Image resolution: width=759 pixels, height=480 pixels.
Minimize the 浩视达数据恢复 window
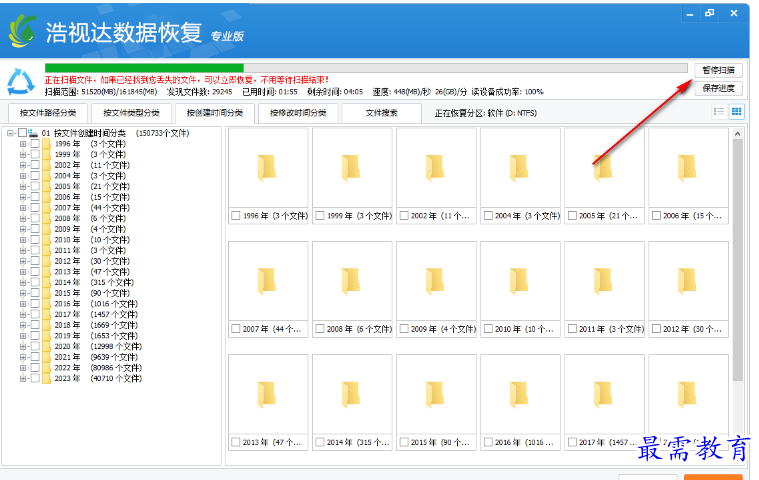[690, 14]
